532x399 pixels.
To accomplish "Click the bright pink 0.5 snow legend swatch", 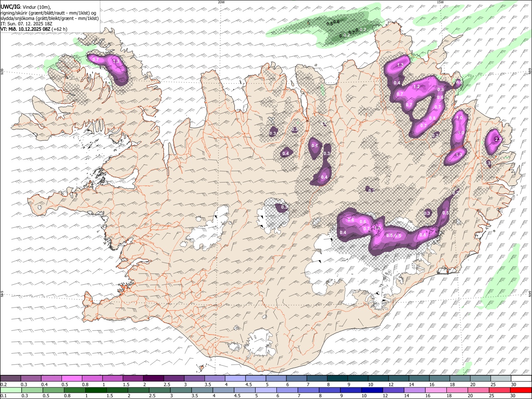I will pyautogui.click(x=71, y=379).
